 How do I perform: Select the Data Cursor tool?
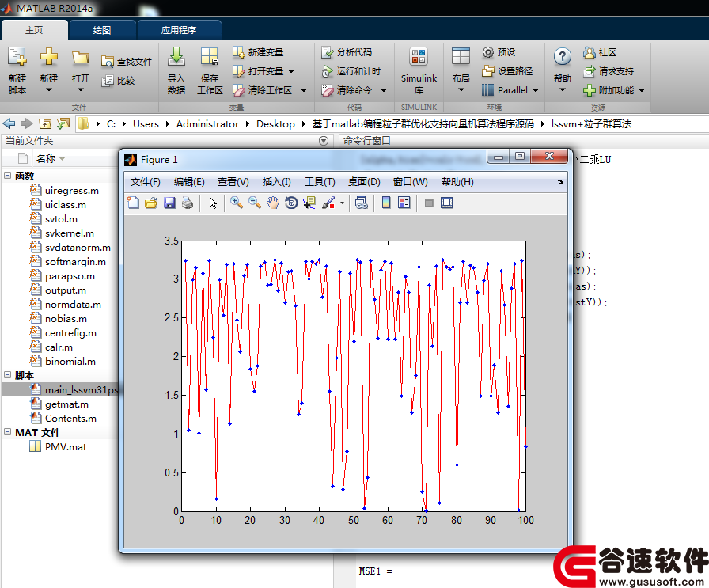point(309,203)
